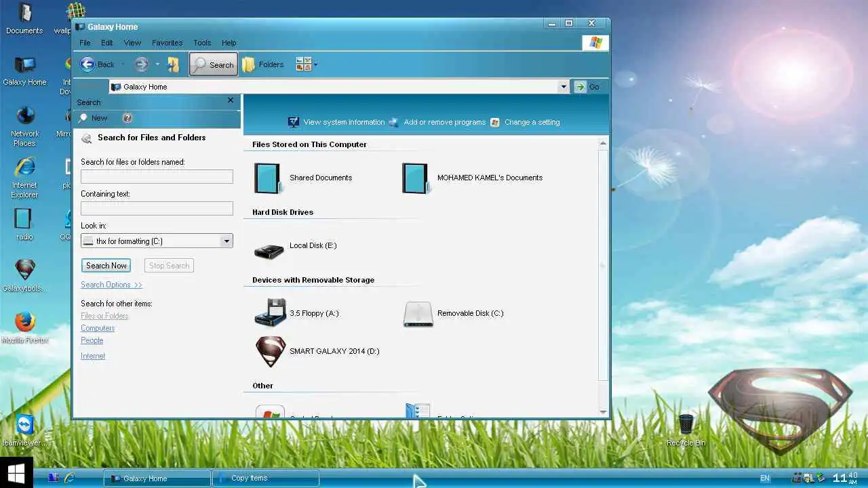
Task: Click the scrollbar up arrow
Action: 603,144
